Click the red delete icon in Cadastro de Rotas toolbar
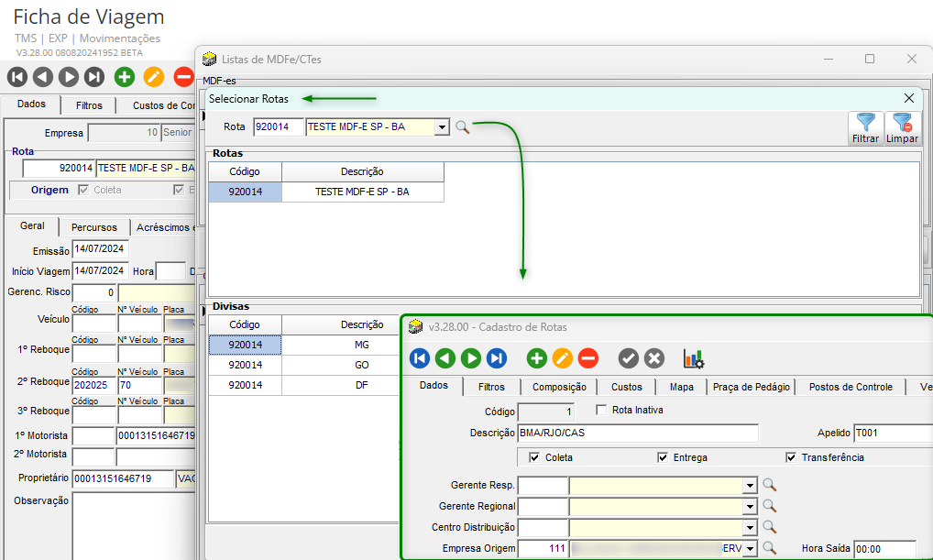Screen dimensions: 933x560 coord(588,358)
